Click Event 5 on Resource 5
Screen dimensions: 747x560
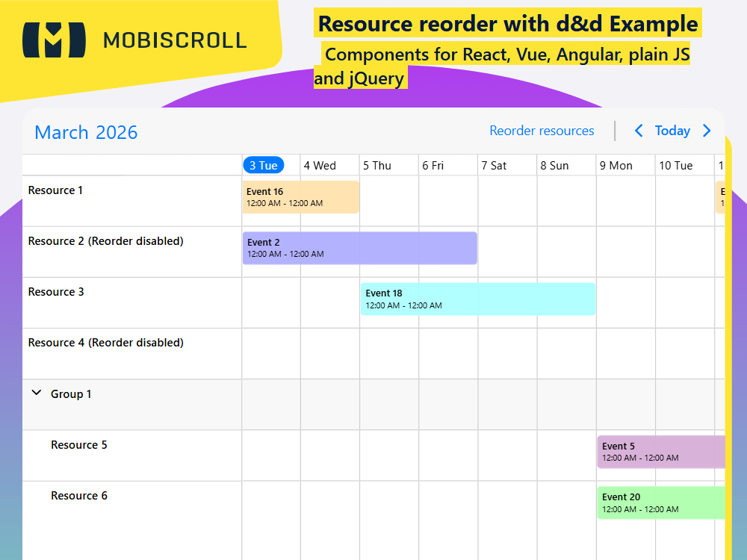pos(657,452)
